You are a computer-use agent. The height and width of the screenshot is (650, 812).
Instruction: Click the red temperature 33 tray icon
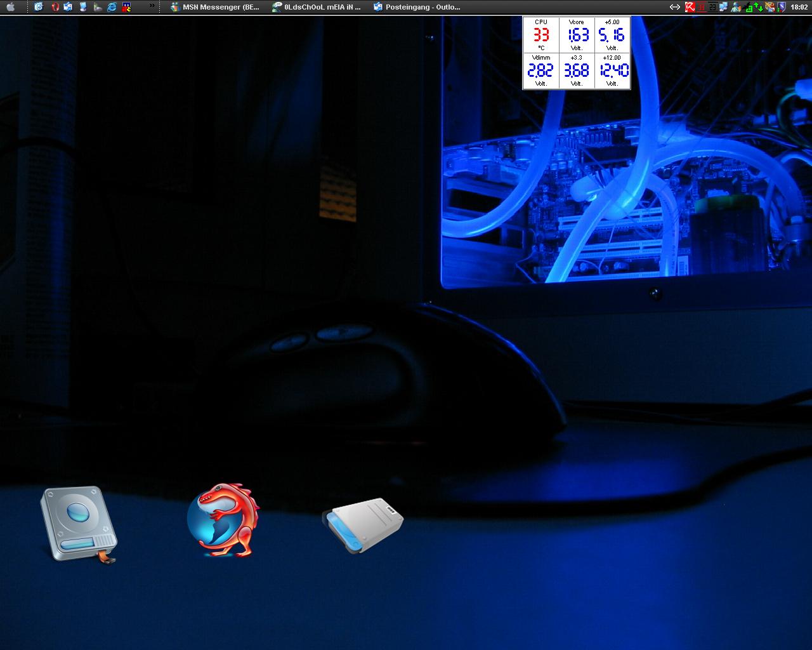click(702, 8)
